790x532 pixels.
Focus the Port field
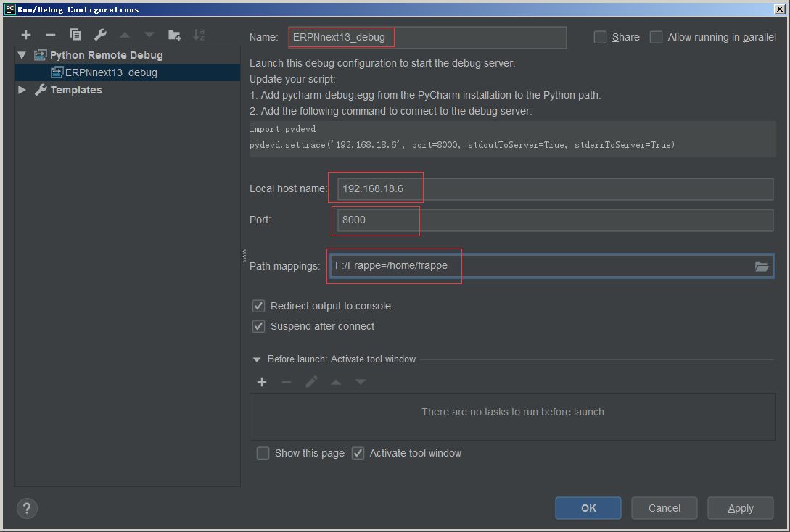pyautogui.click(x=555, y=220)
